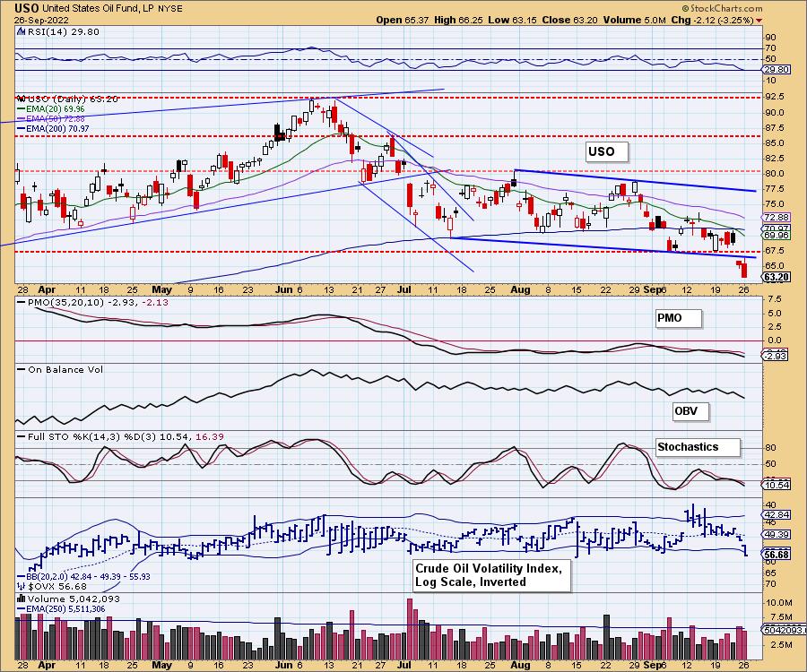Click the RSI 29.80 axis value tag
Viewport: 807px width, 672px height.
pyautogui.click(x=777, y=70)
